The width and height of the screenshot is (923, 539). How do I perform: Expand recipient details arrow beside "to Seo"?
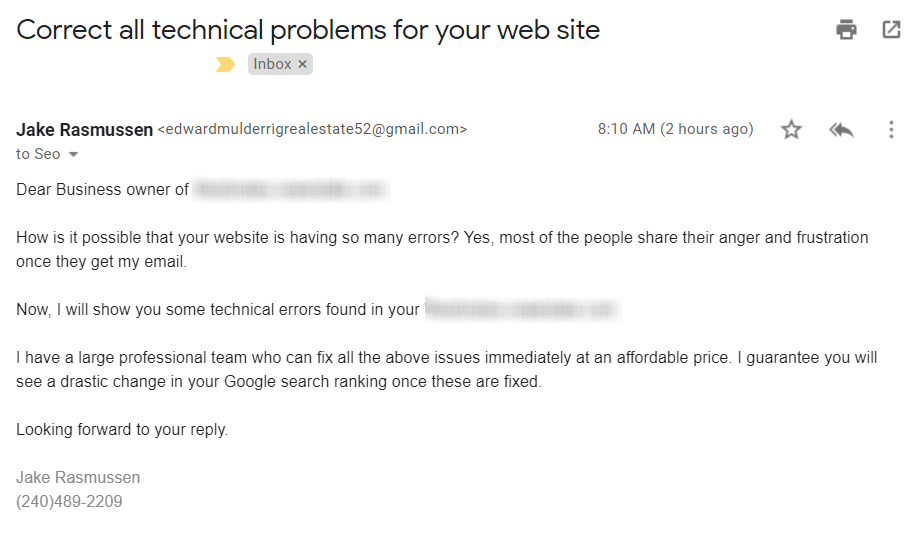(x=73, y=155)
